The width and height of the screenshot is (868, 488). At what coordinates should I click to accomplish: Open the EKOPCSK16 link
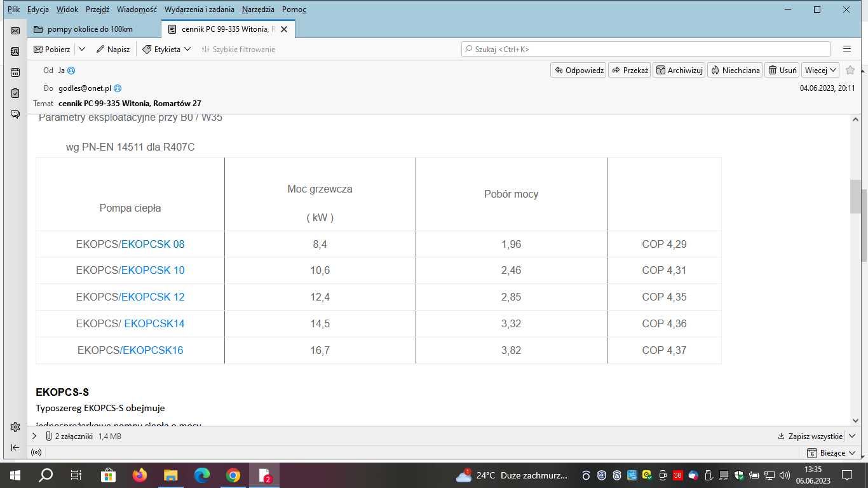pos(153,350)
